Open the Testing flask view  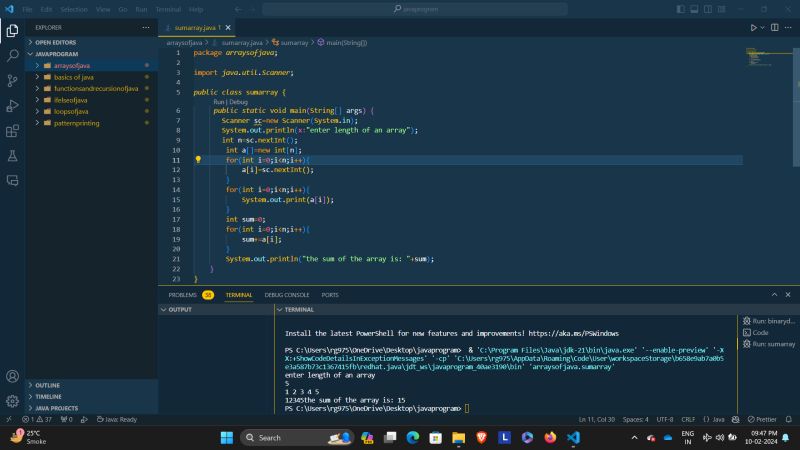point(12,156)
